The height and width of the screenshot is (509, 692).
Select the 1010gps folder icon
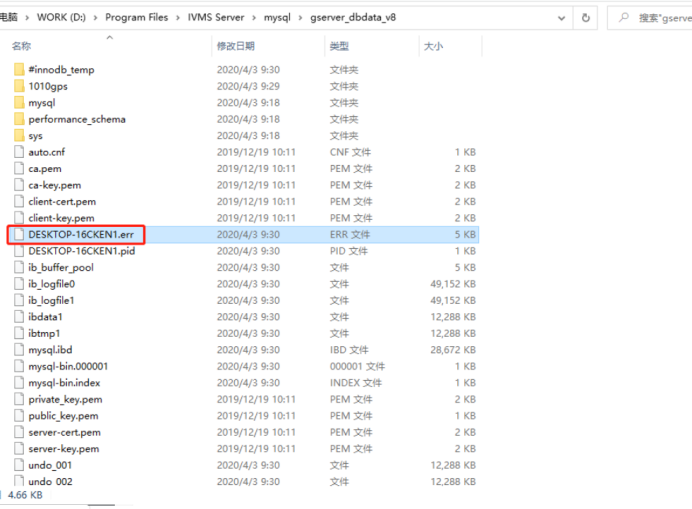(x=19, y=86)
